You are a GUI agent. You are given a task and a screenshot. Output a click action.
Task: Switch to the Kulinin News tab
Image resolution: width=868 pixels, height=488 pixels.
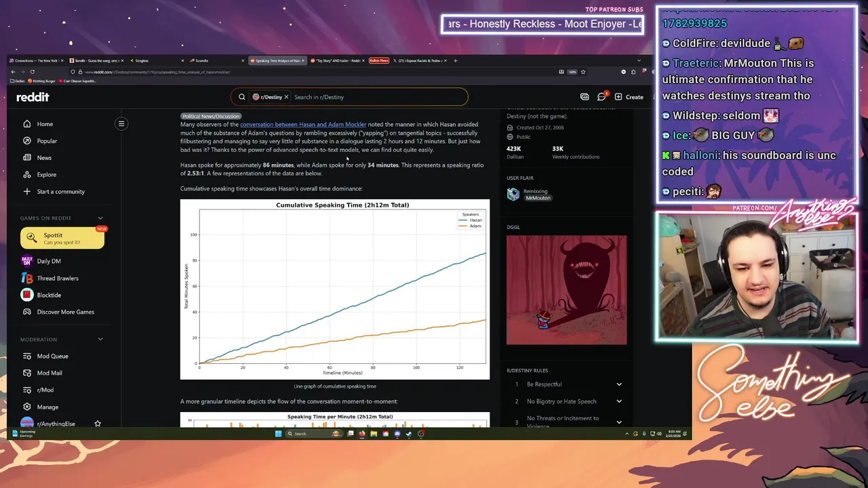379,60
